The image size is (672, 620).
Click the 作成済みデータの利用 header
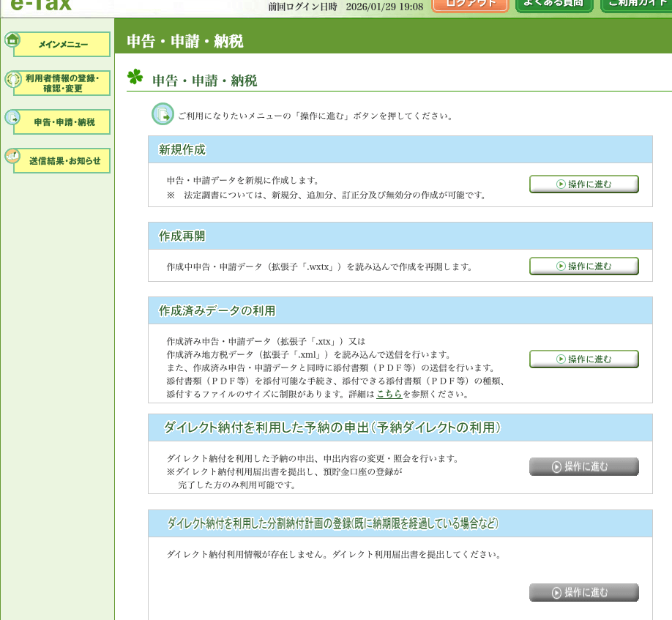coord(400,310)
